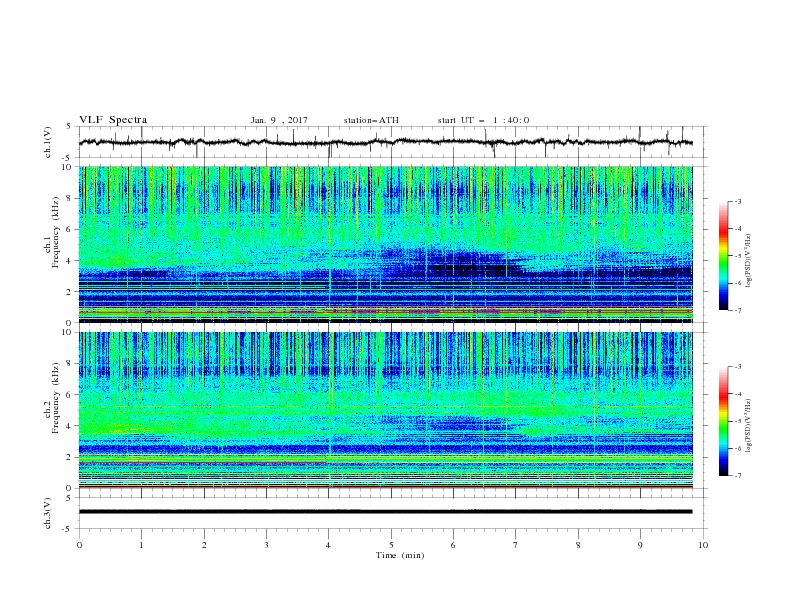Viewport: 792px width, 612px height.
Task: Click inside the ch.2 spectrogram panel
Action: click(x=385, y=410)
